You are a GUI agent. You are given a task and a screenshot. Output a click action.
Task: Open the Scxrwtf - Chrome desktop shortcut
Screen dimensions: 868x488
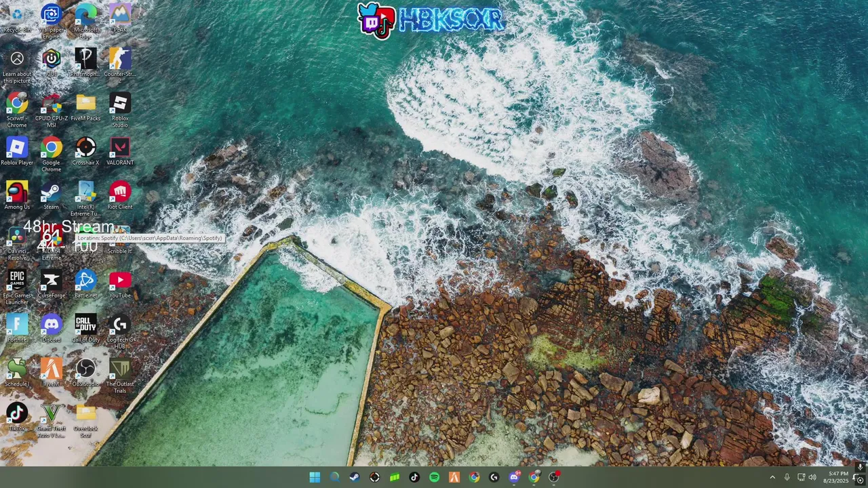pyautogui.click(x=17, y=110)
